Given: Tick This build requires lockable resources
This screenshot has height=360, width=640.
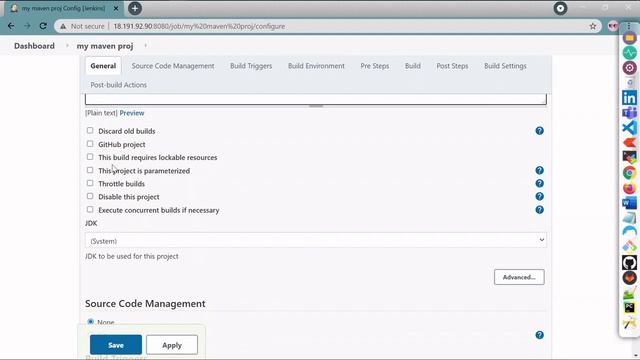Looking at the screenshot, I should pyautogui.click(x=90, y=157).
